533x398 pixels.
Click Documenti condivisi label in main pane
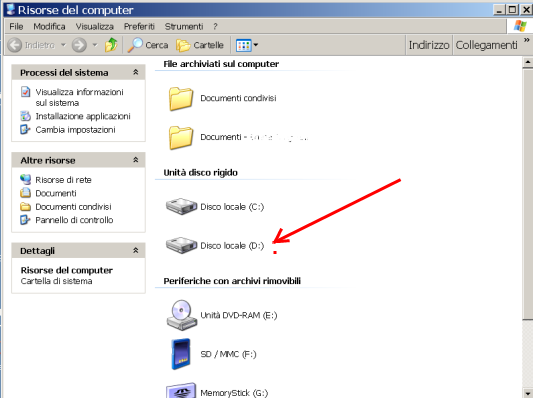pyautogui.click(x=238, y=98)
